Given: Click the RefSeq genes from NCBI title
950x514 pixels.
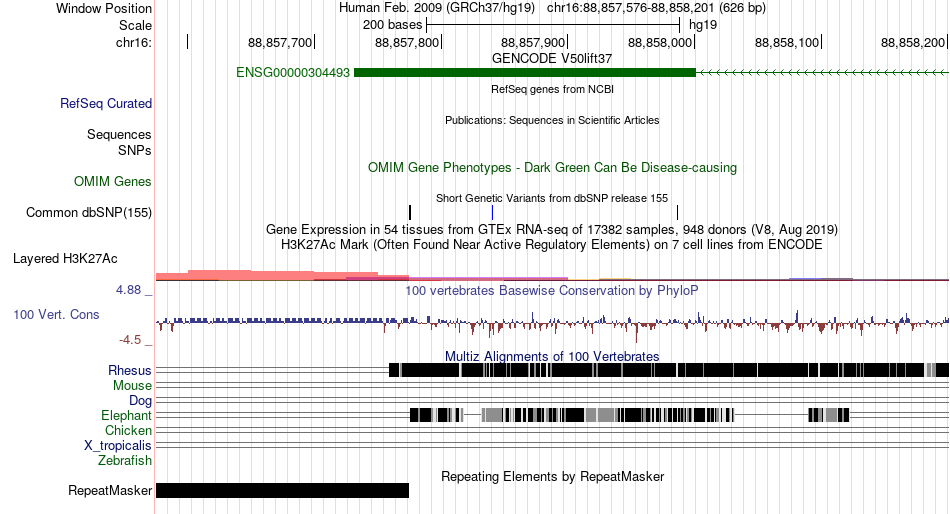Looking at the screenshot, I should tap(552, 89).
